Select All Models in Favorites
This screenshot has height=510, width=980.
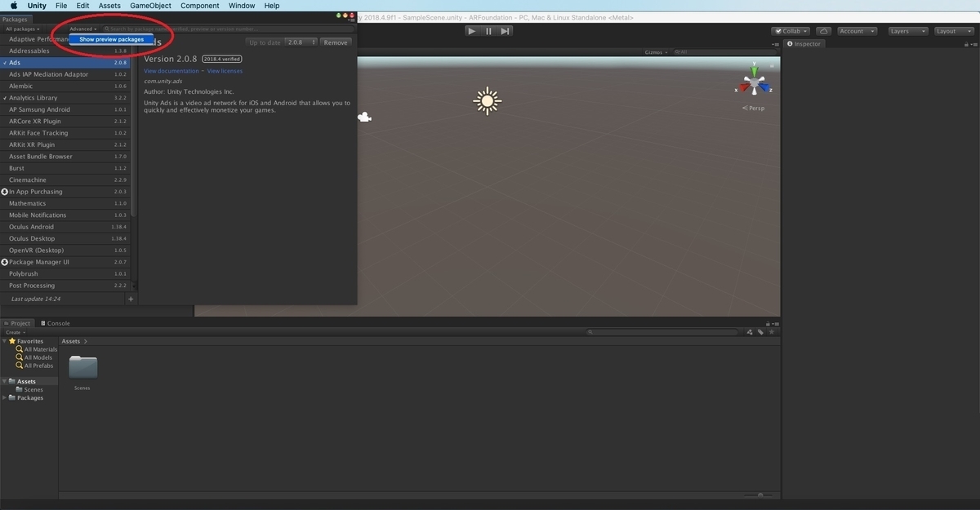tap(38, 357)
